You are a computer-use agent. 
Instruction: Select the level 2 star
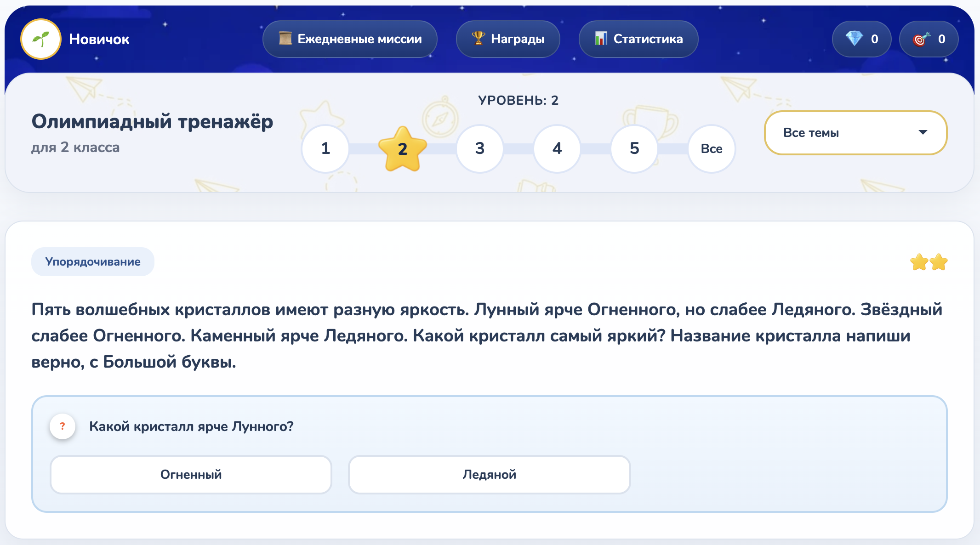pos(403,148)
